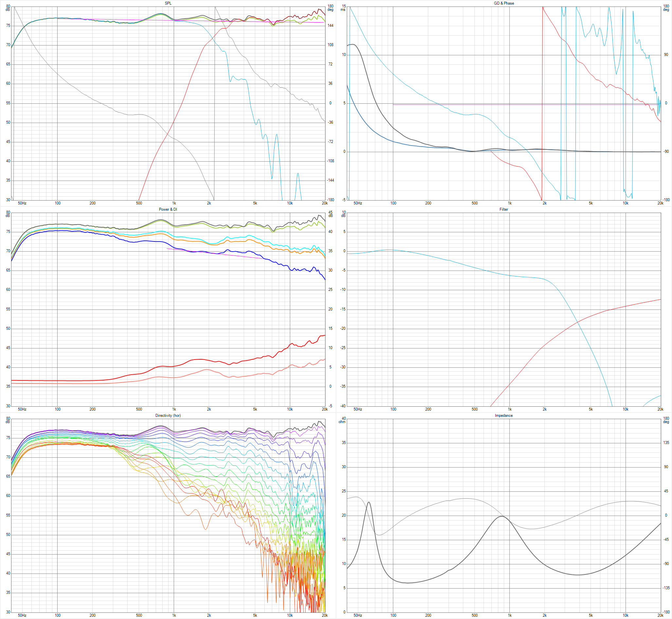Click the 100 label under the Filter chart
672x619 pixels.
click(x=393, y=409)
